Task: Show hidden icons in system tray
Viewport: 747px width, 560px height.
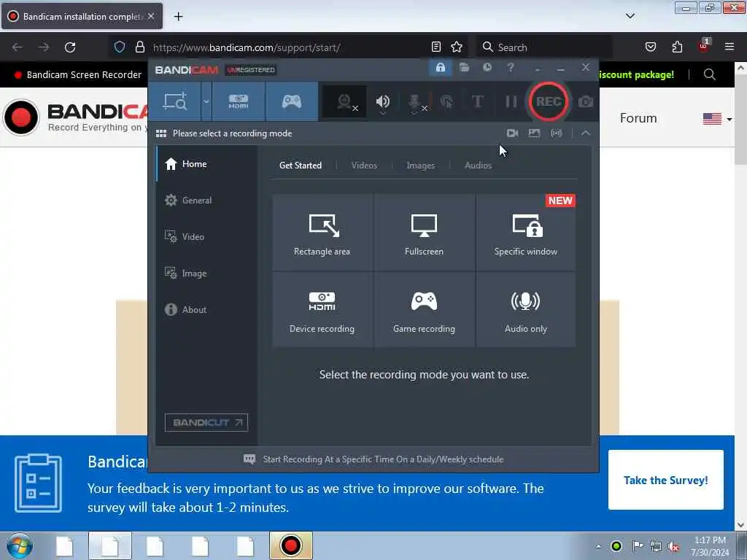Action: click(x=598, y=546)
